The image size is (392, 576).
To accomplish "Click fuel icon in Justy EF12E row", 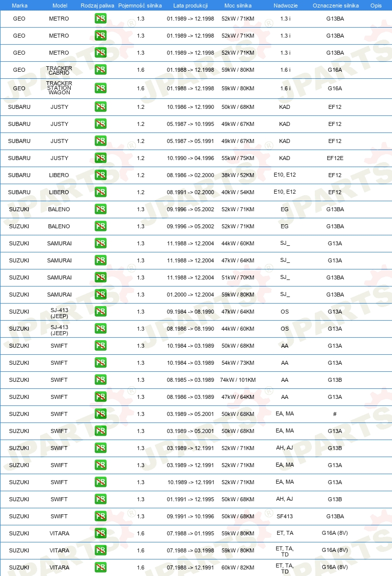I will pos(101,158).
